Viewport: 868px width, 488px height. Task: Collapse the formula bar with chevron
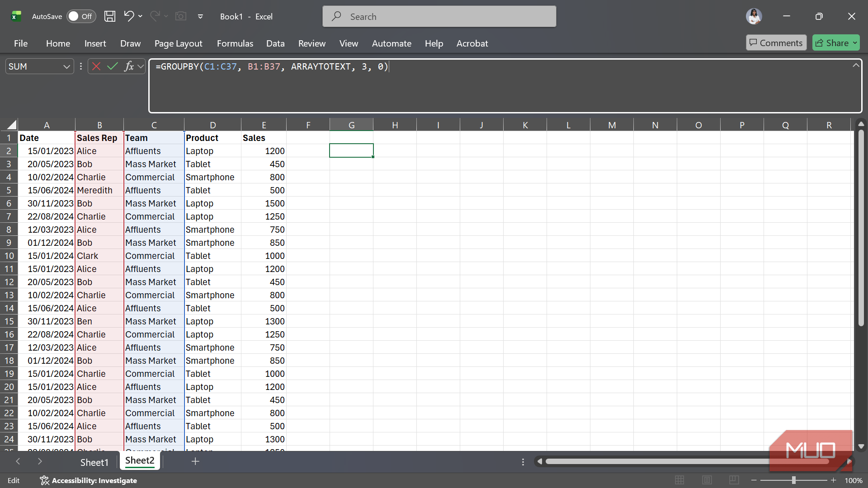856,66
